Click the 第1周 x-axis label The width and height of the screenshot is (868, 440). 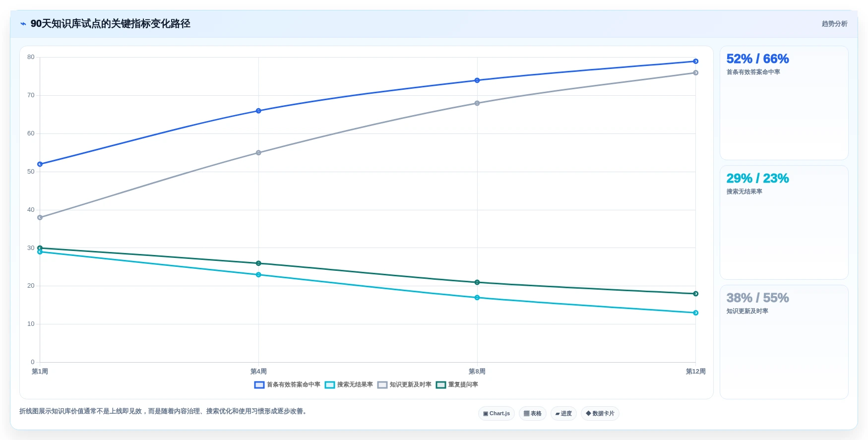[40, 372]
